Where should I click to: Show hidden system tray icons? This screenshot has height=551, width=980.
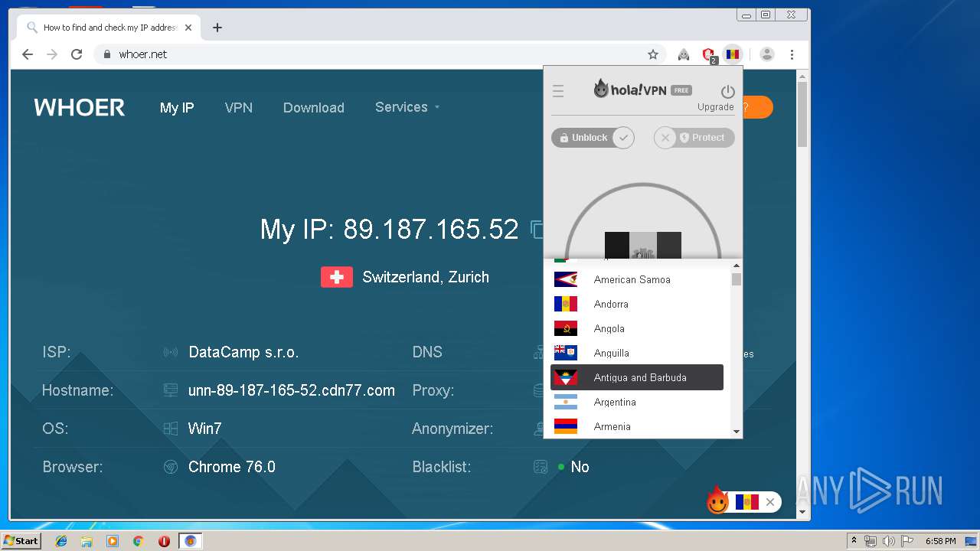pyautogui.click(x=854, y=541)
